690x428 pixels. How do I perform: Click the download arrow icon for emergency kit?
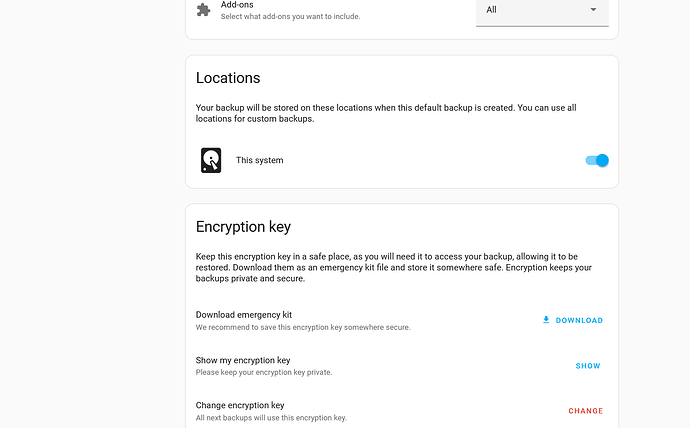pyautogui.click(x=546, y=320)
